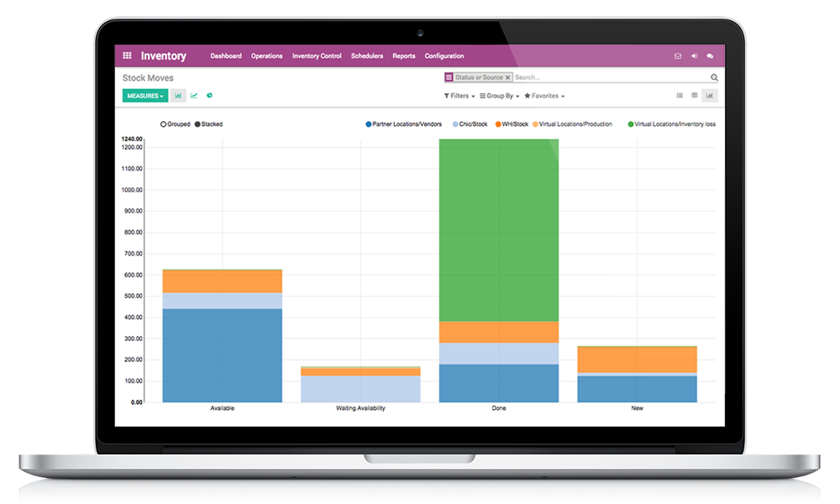840x504 pixels.
Task: Open the Inventory Control menu
Action: pyautogui.click(x=317, y=55)
